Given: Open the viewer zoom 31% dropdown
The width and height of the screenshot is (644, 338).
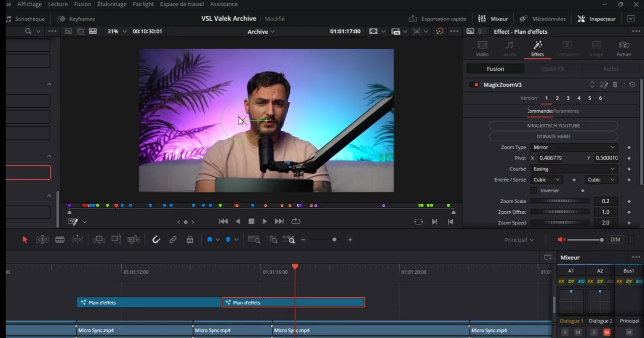Looking at the screenshot, I should click(117, 31).
